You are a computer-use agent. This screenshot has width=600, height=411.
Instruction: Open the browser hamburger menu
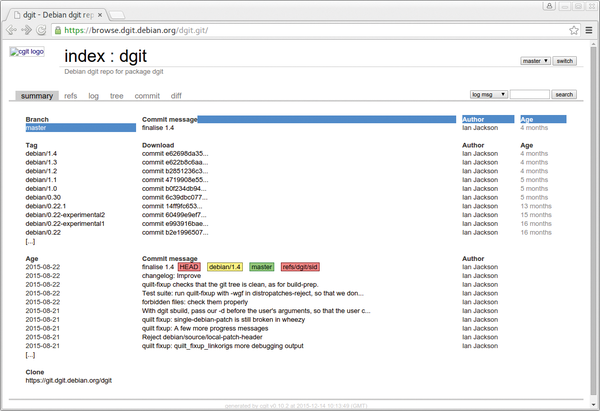(589, 30)
